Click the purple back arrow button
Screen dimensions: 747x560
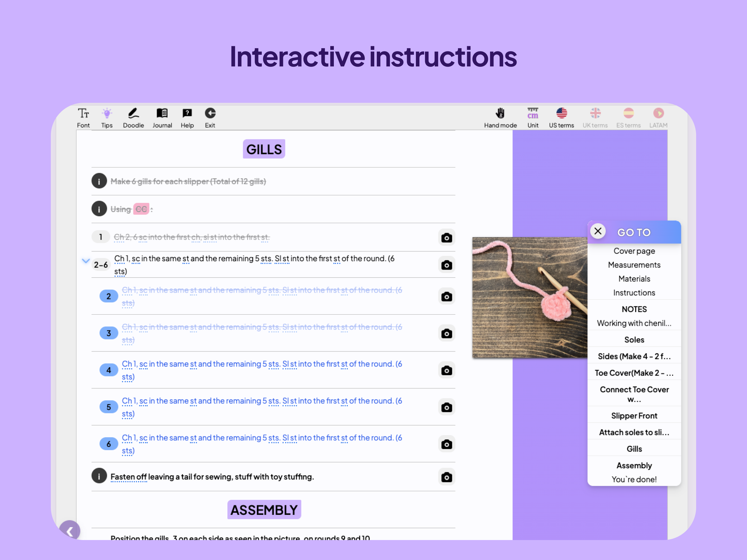tap(69, 531)
